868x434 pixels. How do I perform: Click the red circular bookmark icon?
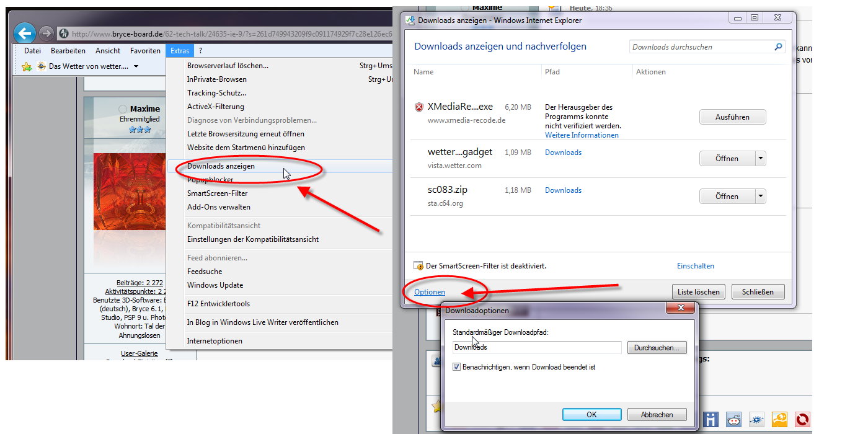[x=802, y=420]
